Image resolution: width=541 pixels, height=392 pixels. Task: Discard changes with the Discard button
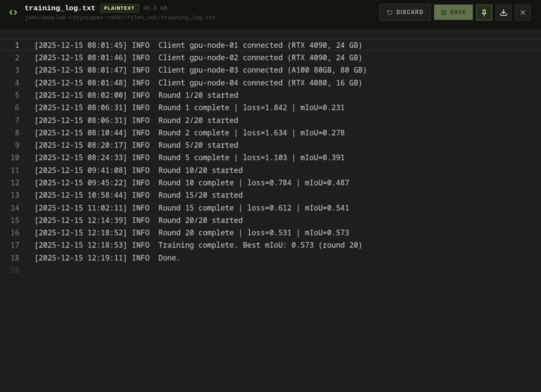[405, 12]
